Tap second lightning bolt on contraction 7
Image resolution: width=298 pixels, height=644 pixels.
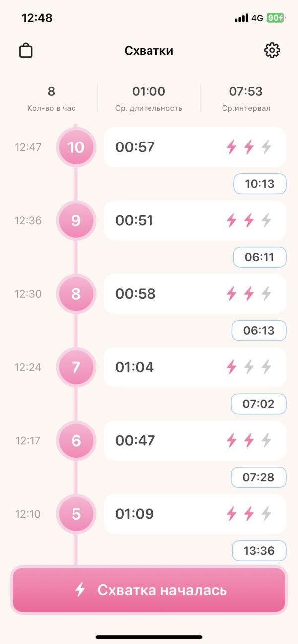[249, 367]
